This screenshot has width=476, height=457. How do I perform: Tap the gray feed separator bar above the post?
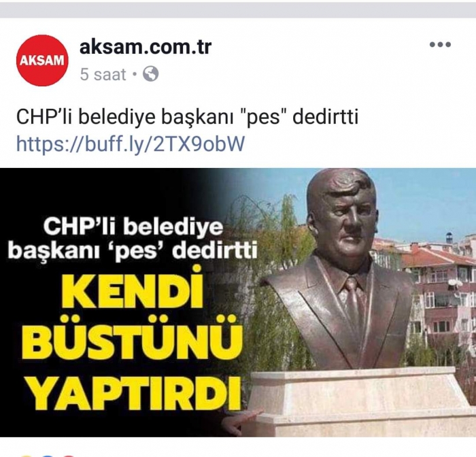(238, 10)
